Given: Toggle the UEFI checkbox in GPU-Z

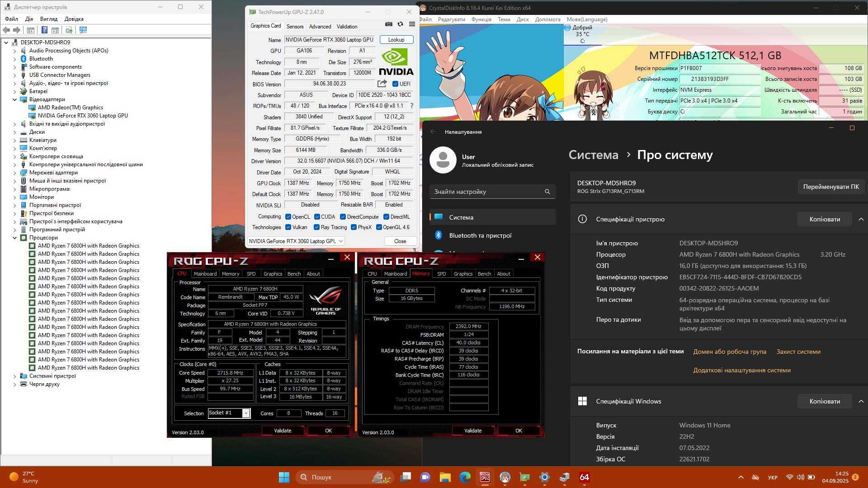Looking at the screenshot, I should tap(395, 84).
